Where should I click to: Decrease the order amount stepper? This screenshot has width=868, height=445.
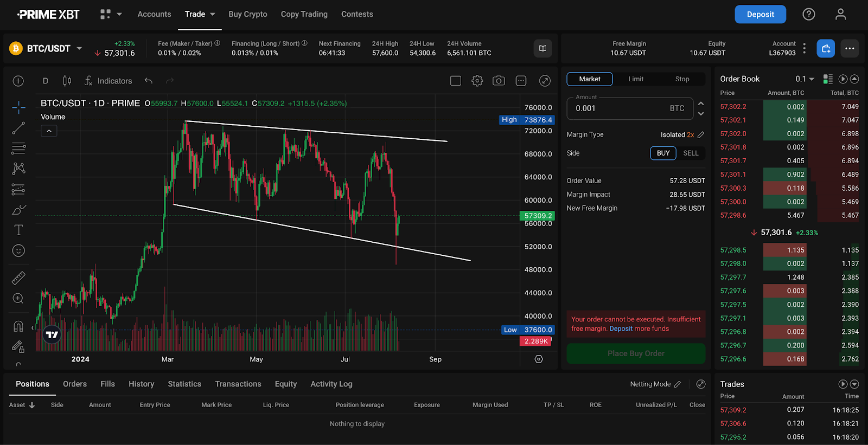pyautogui.click(x=701, y=114)
